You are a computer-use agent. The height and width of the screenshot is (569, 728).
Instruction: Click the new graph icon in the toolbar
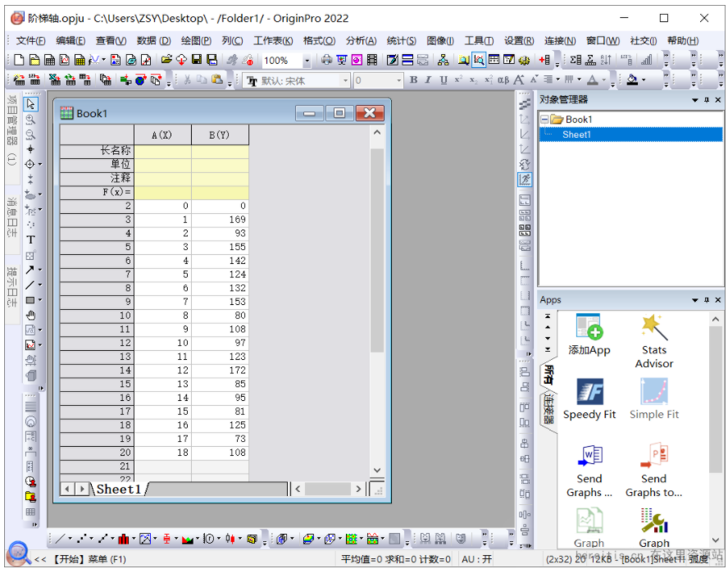pos(65,60)
